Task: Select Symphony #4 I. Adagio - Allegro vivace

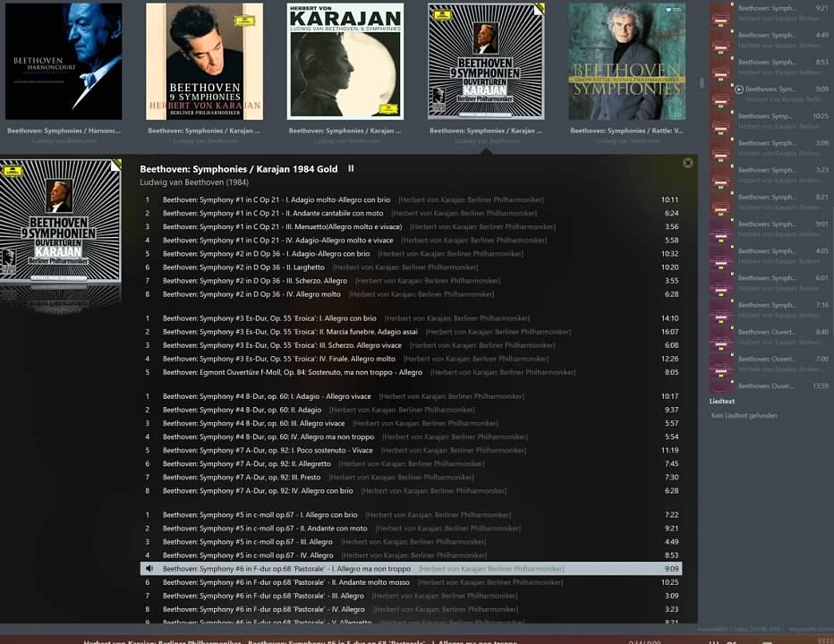Action: [411, 397]
